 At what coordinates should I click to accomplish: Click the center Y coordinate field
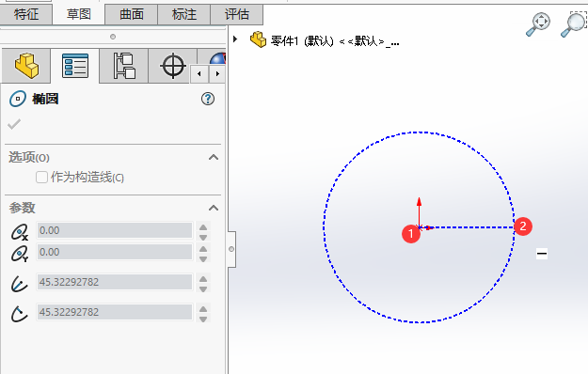click(x=115, y=252)
